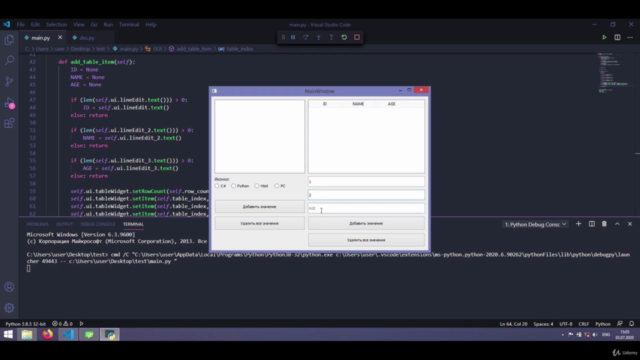The height and width of the screenshot is (360, 640).
Task: Open Firefox from the Windows taskbar
Action: (48, 334)
